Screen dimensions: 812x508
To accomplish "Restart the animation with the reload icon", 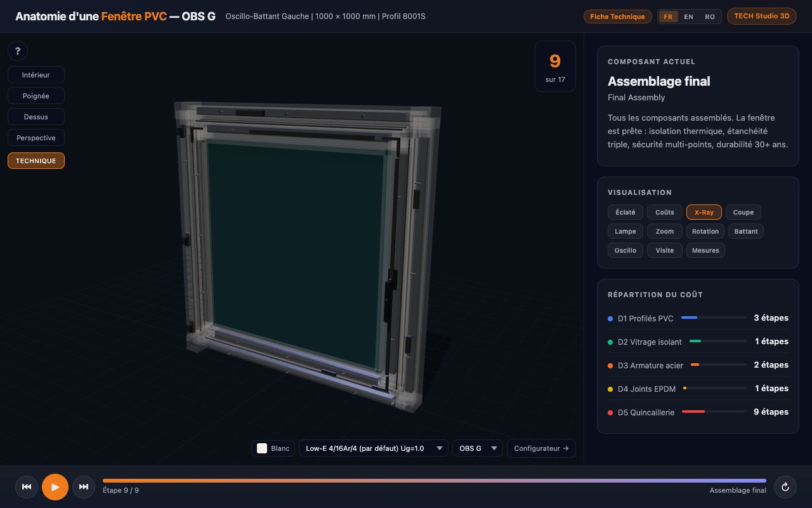I will pyautogui.click(x=785, y=487).
